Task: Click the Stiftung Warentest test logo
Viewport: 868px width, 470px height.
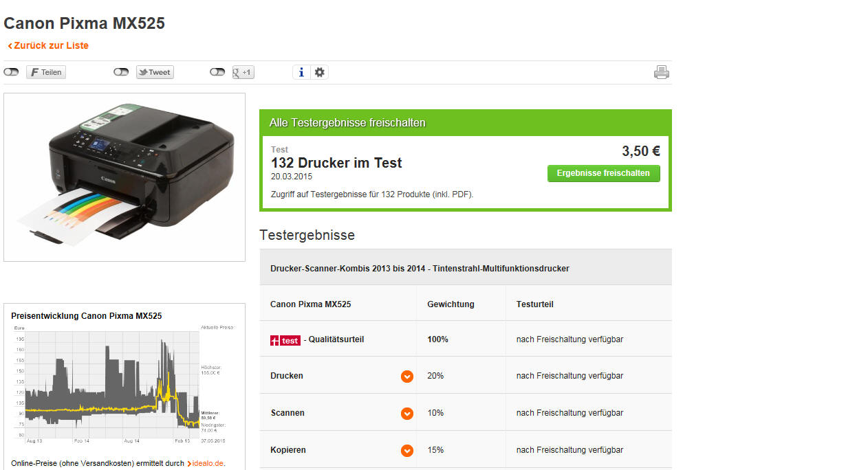Action: click(x=285, y=339)
